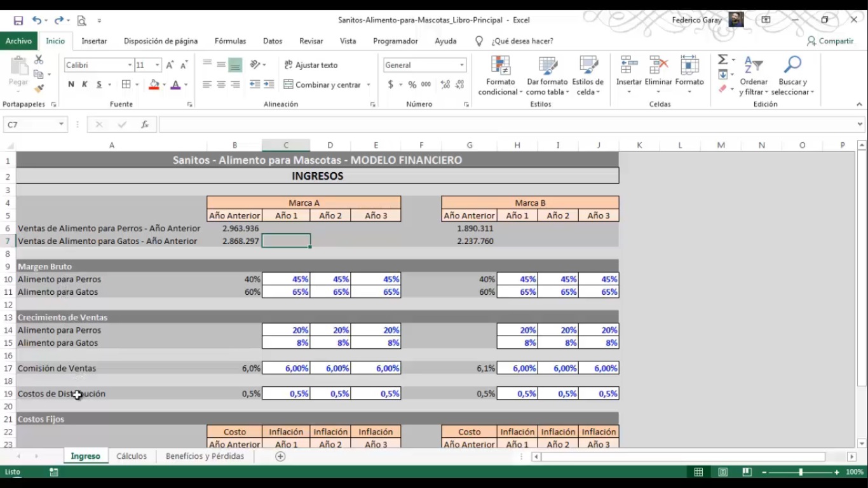Decrease decimal places
Screen dimensions: 868x488
(459, 85)
